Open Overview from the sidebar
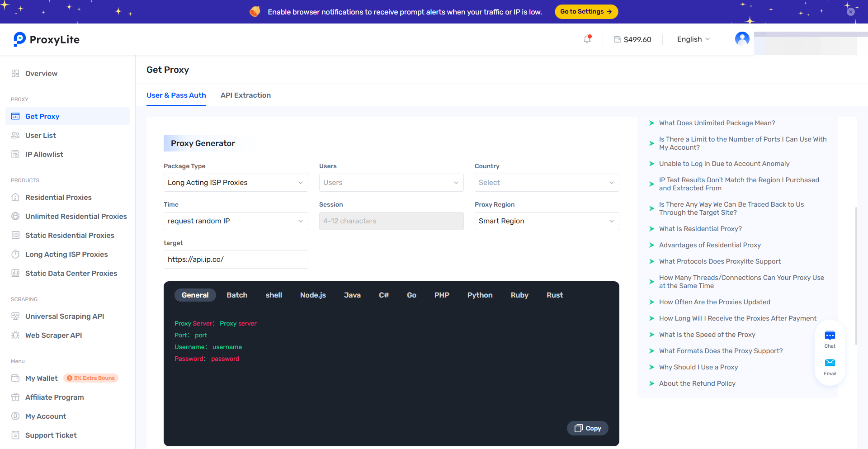The height and width of the screenshot is (449, 868). click(x=41, y=74)
